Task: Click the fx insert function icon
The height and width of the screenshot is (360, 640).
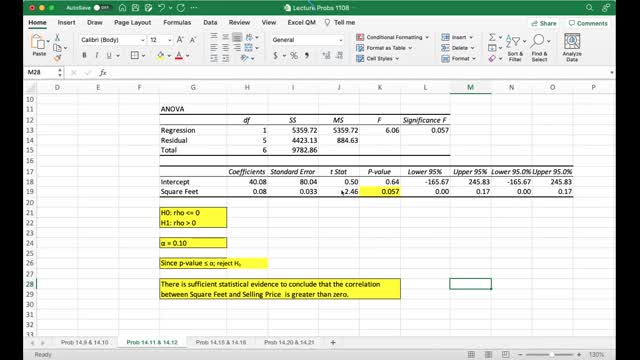Action: click(x=103, y=73)
